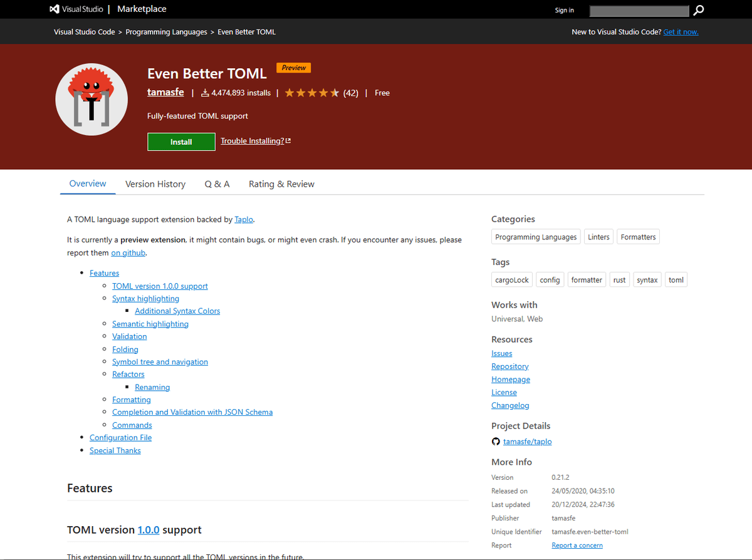
Task: Open the Changelog resource link
Action: coord(510,405)
